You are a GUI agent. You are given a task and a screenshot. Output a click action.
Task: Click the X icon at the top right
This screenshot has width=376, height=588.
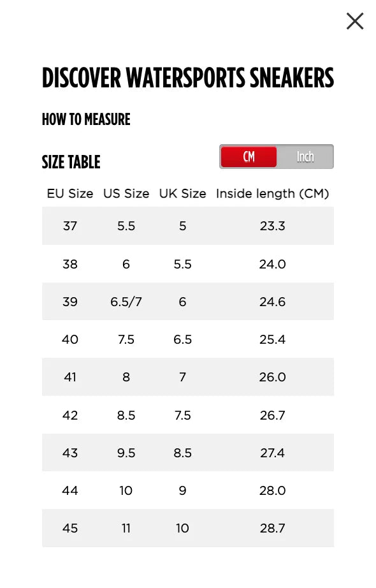354,21
